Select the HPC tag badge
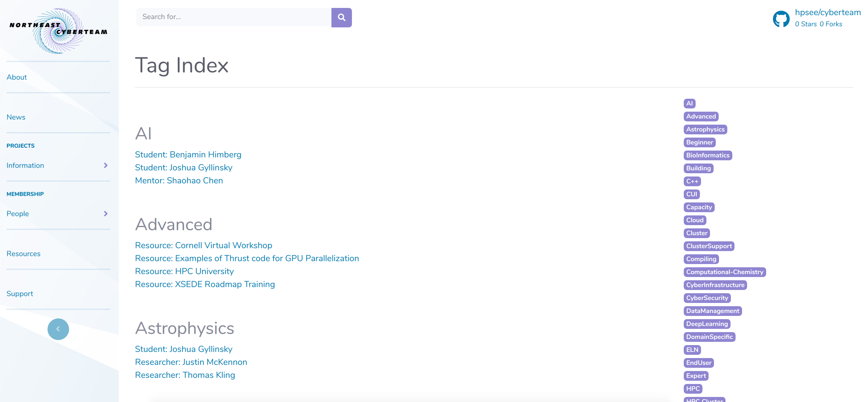The image size is (868, 402). [693, 389]
